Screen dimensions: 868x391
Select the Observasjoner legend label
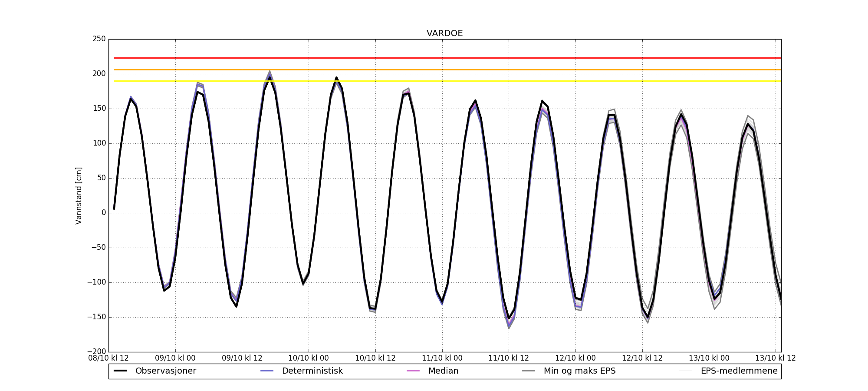pyautogui.click(x=165, y=371)
